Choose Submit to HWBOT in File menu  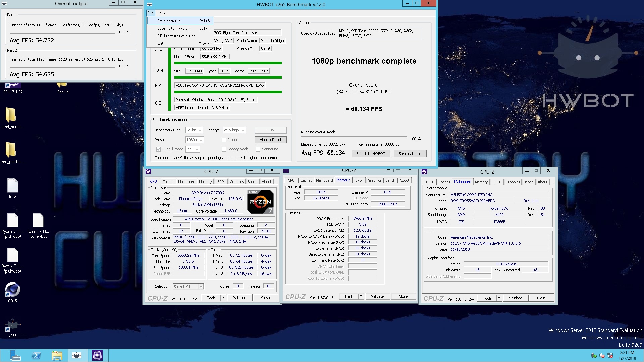point(180,28)
